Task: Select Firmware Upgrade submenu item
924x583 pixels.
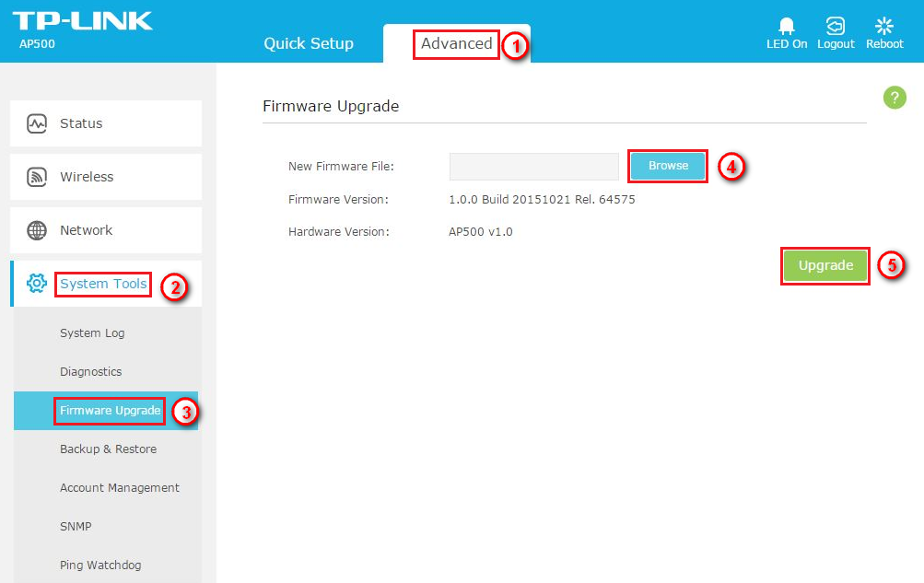Action: 106,411
